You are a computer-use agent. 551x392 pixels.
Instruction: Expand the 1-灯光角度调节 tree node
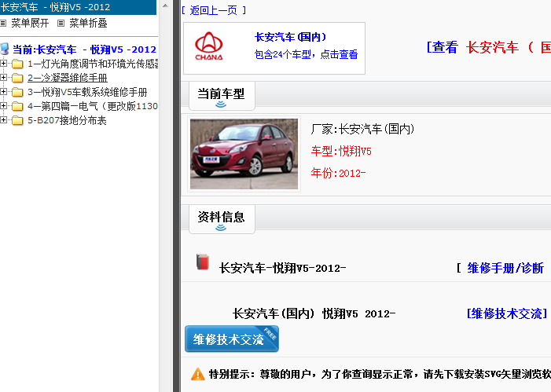point(3,64)
